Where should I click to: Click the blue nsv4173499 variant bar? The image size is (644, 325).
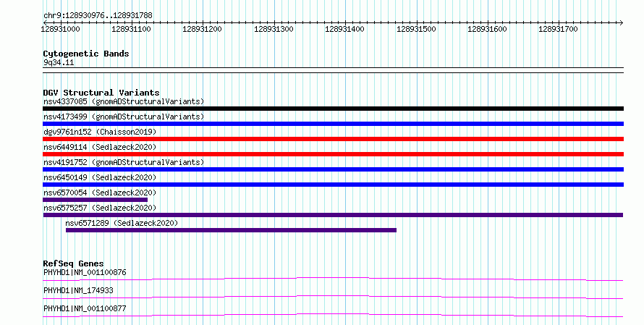click(333, 124)
